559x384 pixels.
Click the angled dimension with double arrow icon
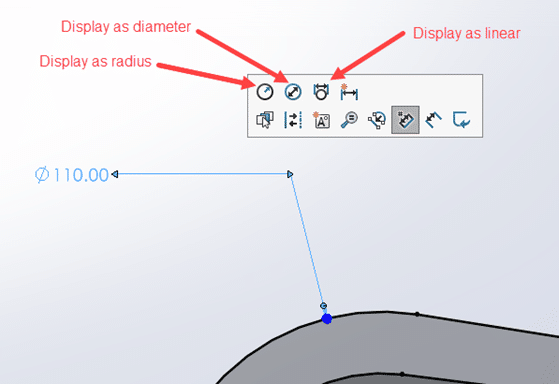[x=433, y=120]
